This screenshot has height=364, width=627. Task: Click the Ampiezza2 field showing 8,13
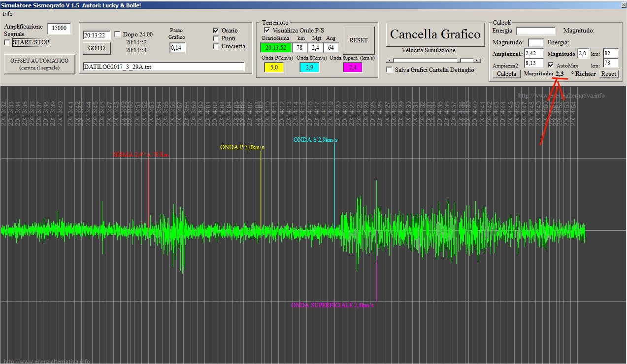coord(534,64)
